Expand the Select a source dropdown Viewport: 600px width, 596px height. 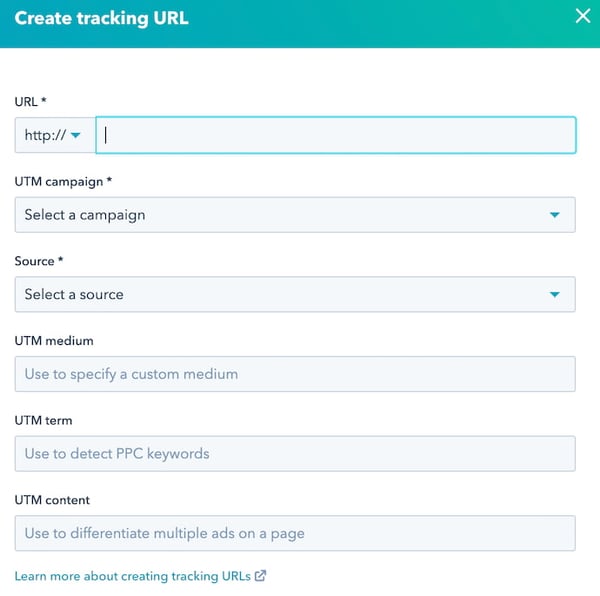[295, 294]
